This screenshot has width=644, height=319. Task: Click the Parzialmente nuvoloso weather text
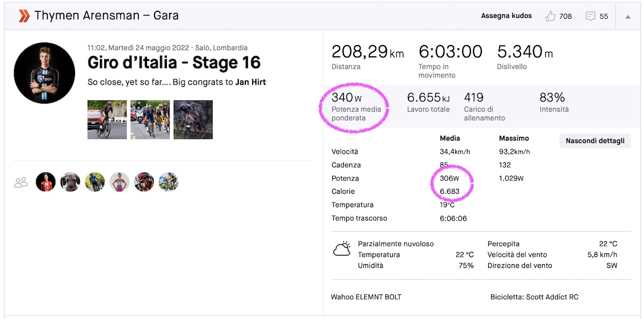coord(396,244)
